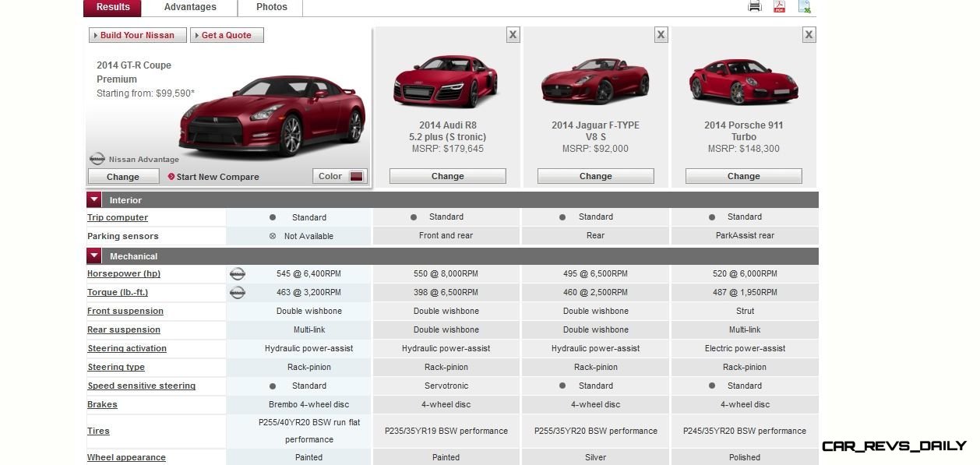Open Rear suspension definition link
The width and height of the screenshot is (980, 465).
coord(124,329)
